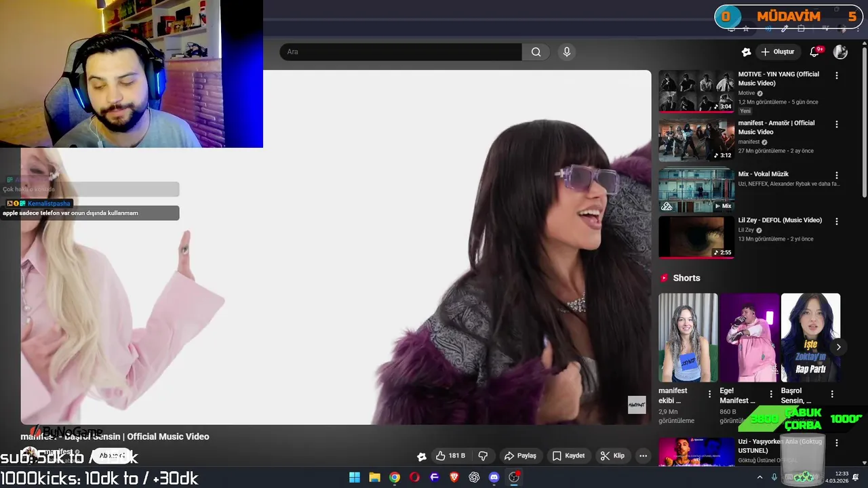The width and height of the screenshot is (868, 488).
Task: Click the Shorts logo icon beside the heading
Action: (664, 278)
